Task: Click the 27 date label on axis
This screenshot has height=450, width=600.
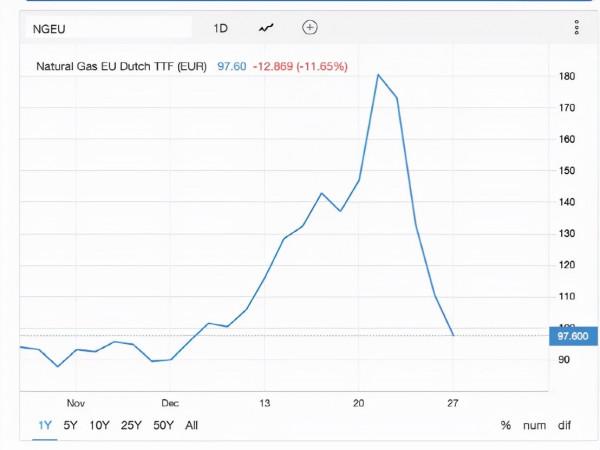Action: 453,403
